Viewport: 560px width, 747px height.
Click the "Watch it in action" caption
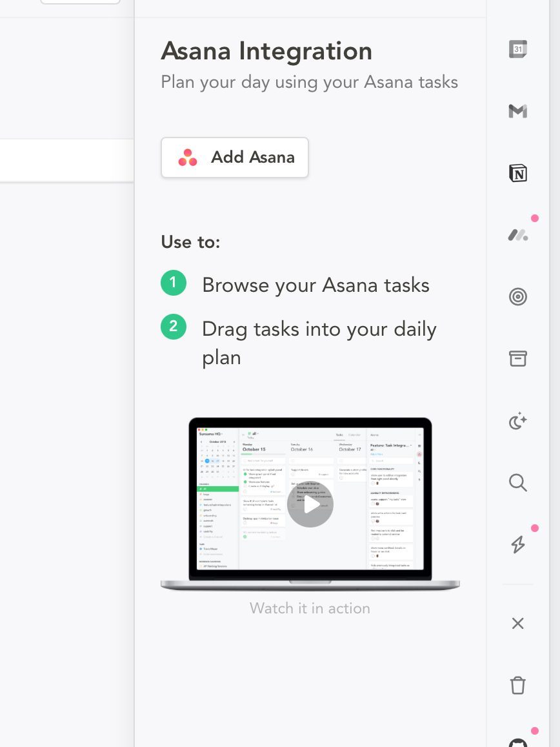pos(310,608)
